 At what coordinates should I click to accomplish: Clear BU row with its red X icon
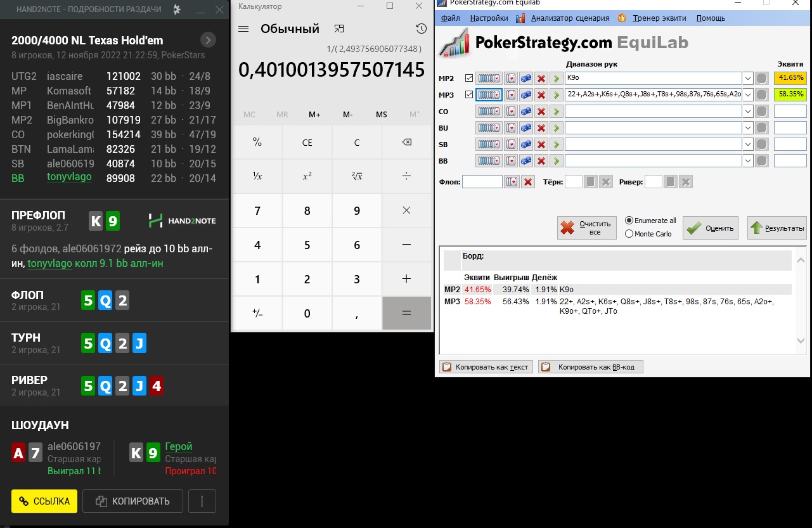[541, 128]
